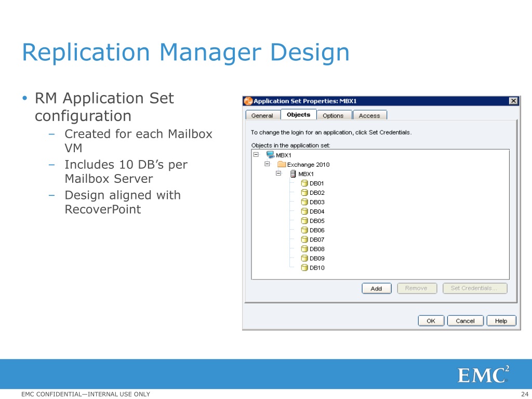Click the Replication Manager icon in the title bar
This screenshot has height=399, width=532.
tap(248, 101)
